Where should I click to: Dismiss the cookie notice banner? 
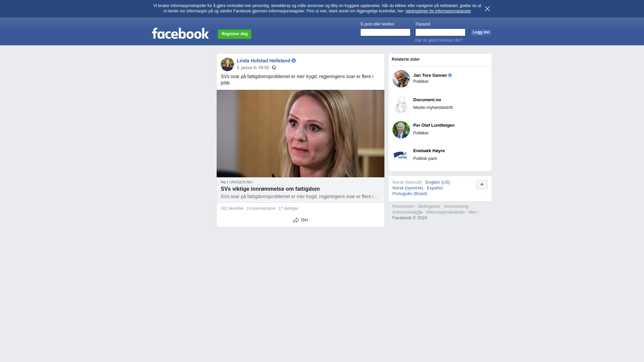(x=487, y=9)
